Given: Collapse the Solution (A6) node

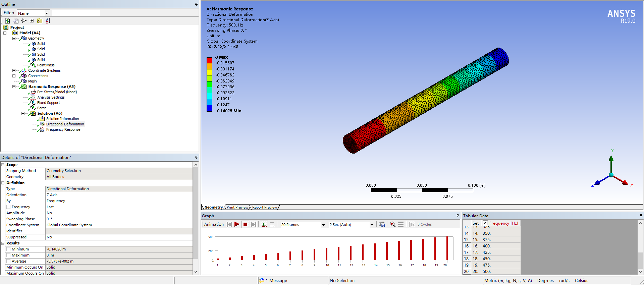Looking at the screenshot, I should click(x=23, y=113).
